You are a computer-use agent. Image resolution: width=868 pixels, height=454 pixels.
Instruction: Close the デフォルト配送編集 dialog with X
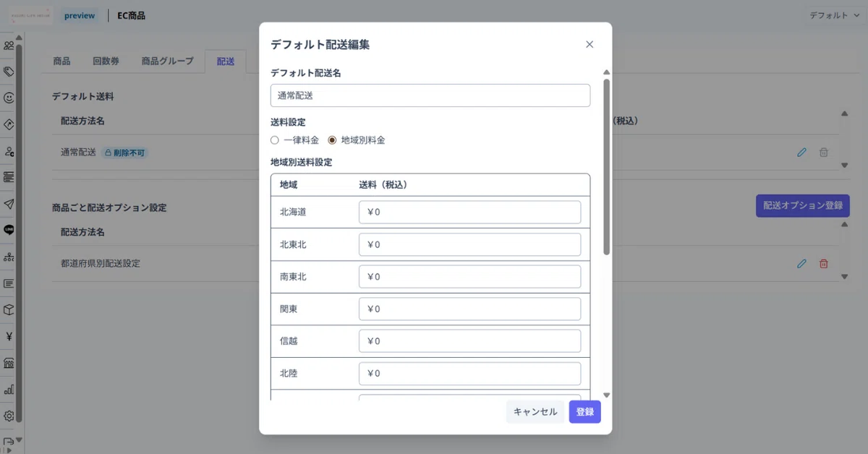click(x=590, y=44)
